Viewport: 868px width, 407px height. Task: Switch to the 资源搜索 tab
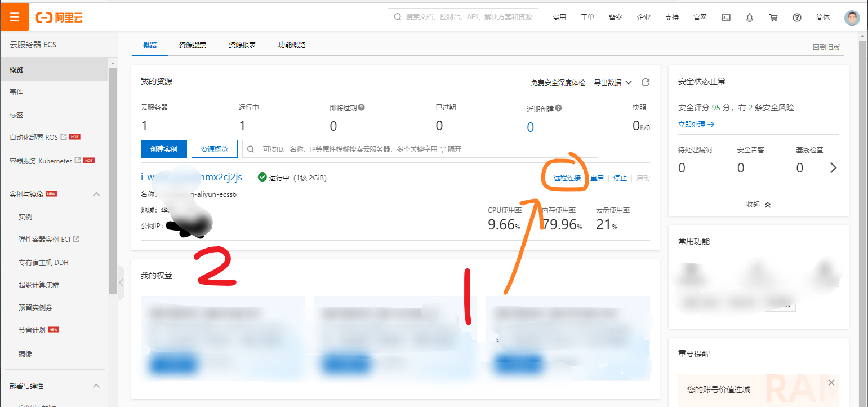(x=194, y=44)
